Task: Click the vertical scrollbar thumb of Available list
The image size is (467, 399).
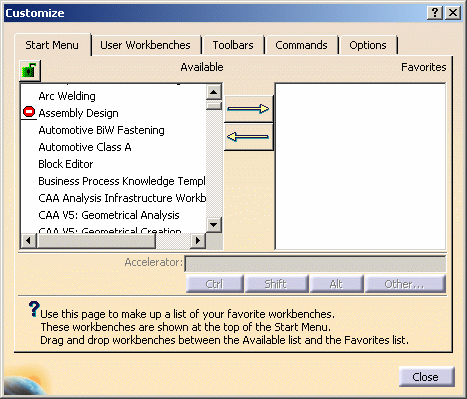Action: coord(214,106)
